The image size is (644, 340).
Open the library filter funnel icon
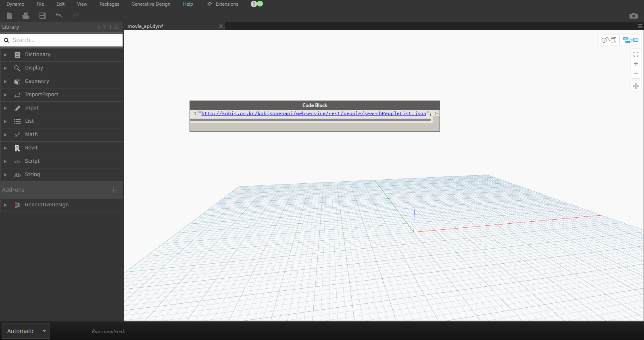(104, 27)
